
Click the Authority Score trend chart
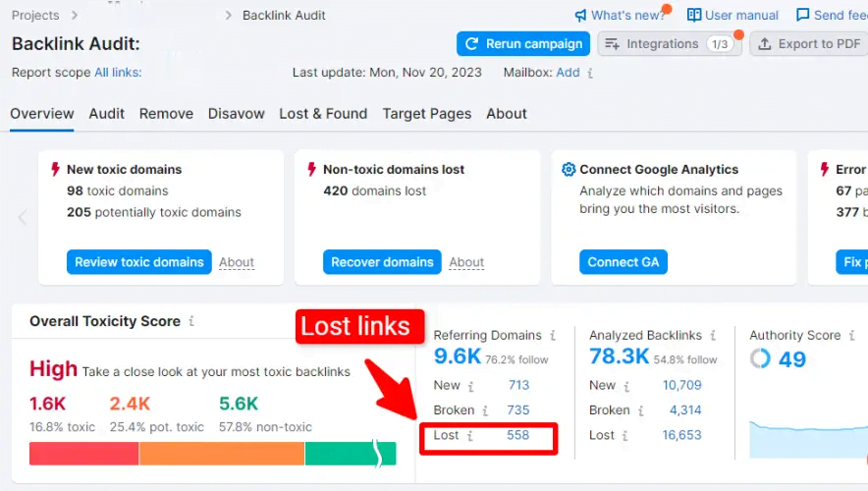click(809, 440)
